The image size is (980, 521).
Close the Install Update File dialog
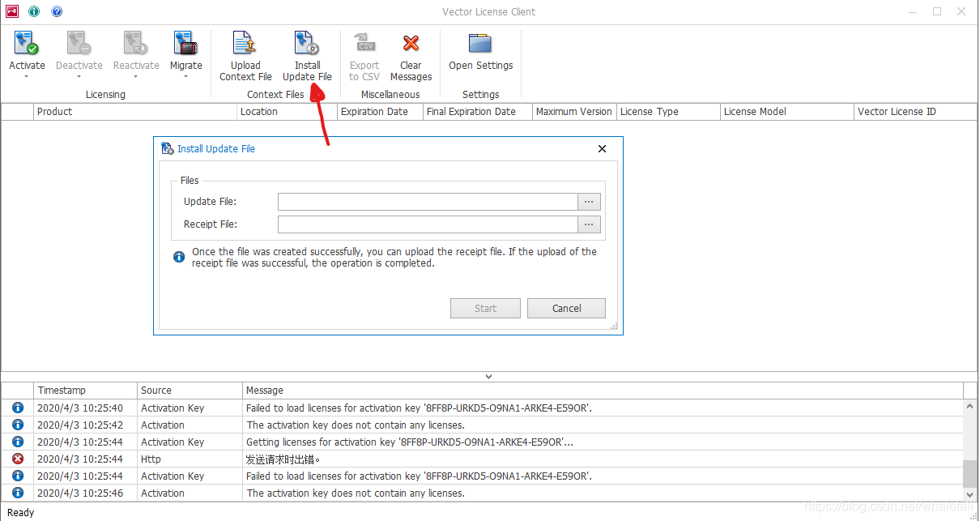pos(602,149)
